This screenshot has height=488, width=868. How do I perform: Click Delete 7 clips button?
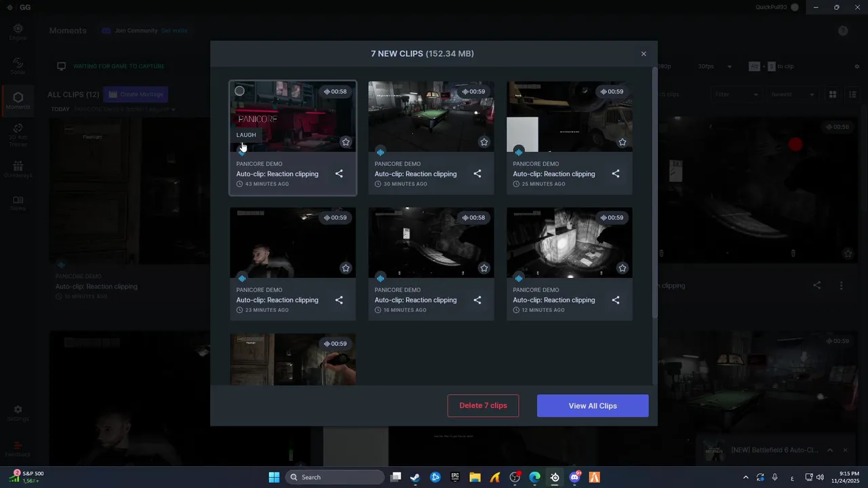(x=483, y=406)
